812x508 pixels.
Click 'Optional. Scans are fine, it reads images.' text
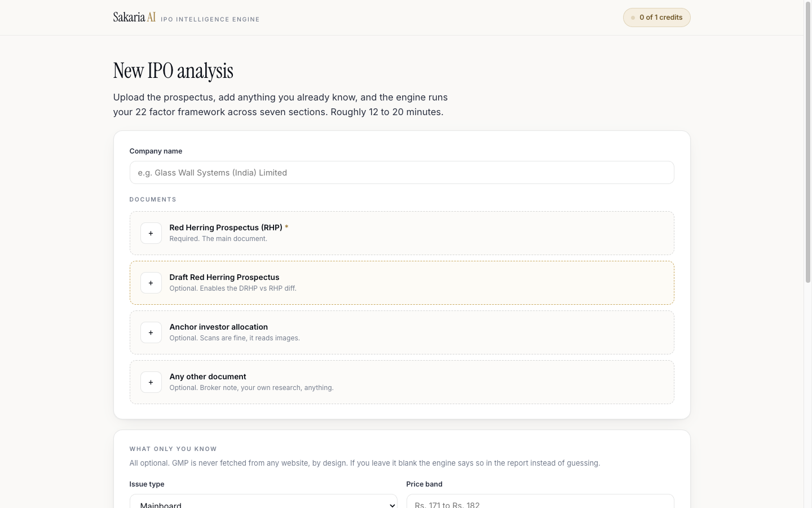(235, 338)
